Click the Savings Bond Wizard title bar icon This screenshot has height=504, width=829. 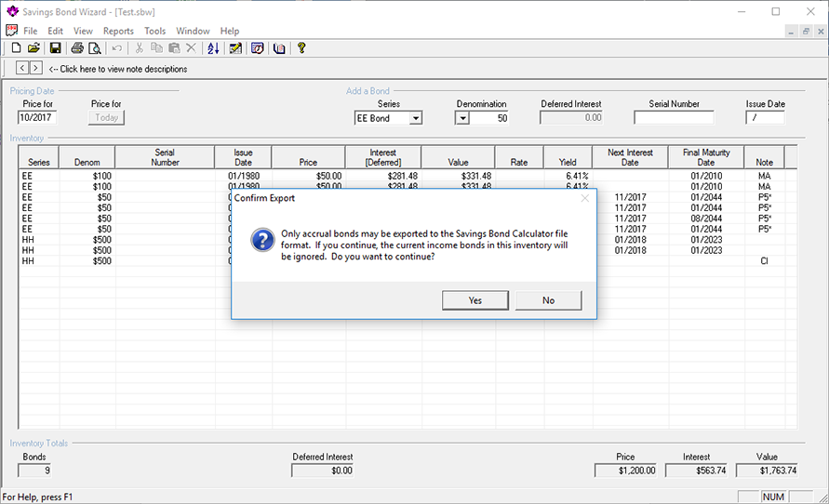tap(13, 11)
